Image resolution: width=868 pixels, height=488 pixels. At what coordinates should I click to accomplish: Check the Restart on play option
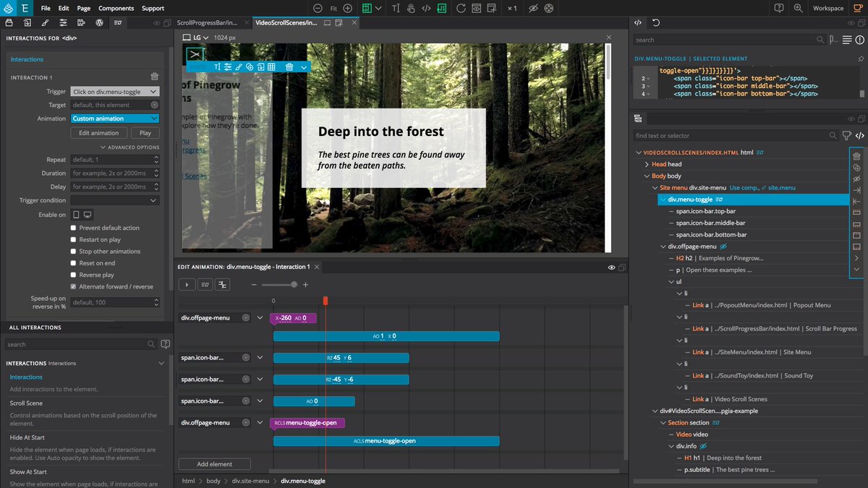click(x=73, y=239)
